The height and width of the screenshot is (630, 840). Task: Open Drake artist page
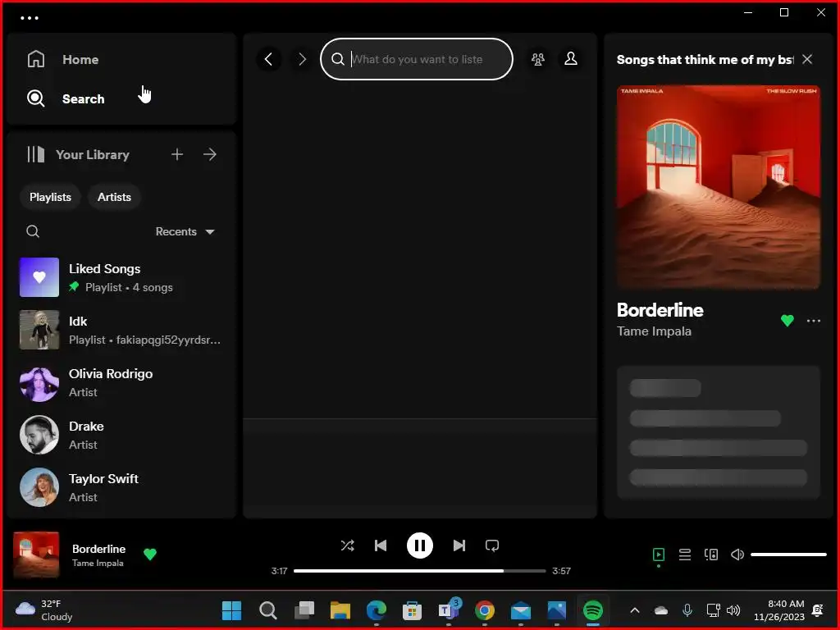[x=121, y=435]
